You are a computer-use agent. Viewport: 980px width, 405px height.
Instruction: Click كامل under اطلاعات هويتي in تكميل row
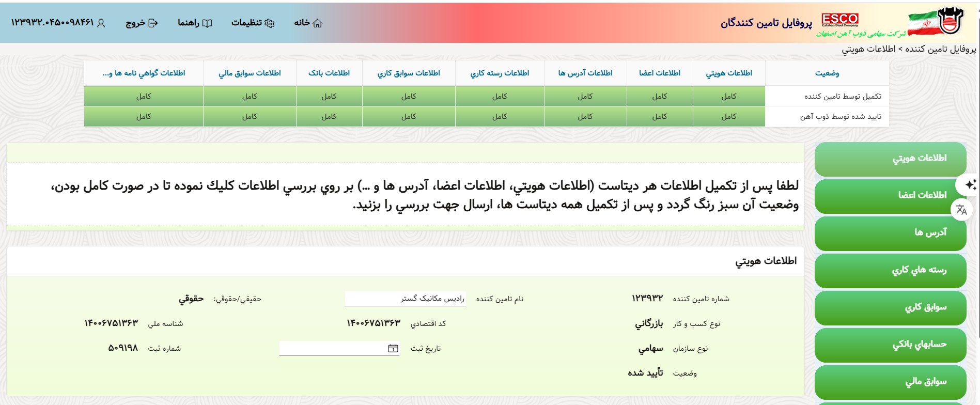click(x=729, y=97)
